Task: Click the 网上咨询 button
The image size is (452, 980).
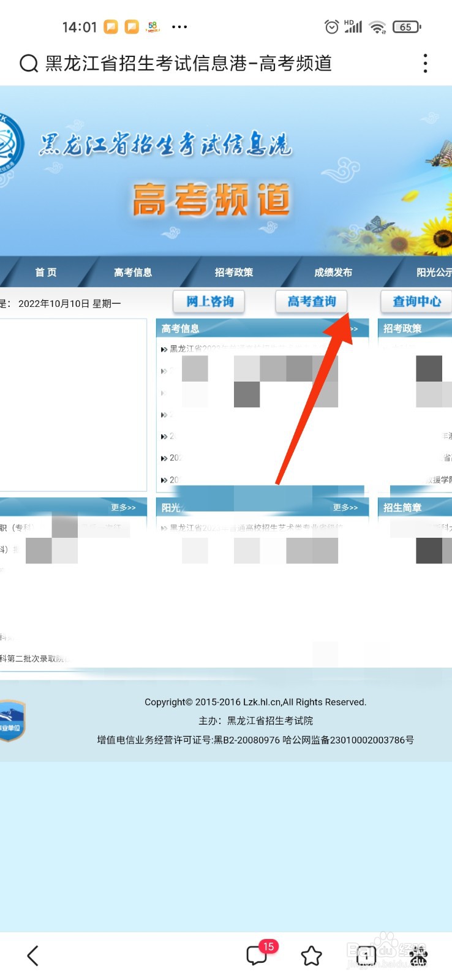Action: [209, 301]
